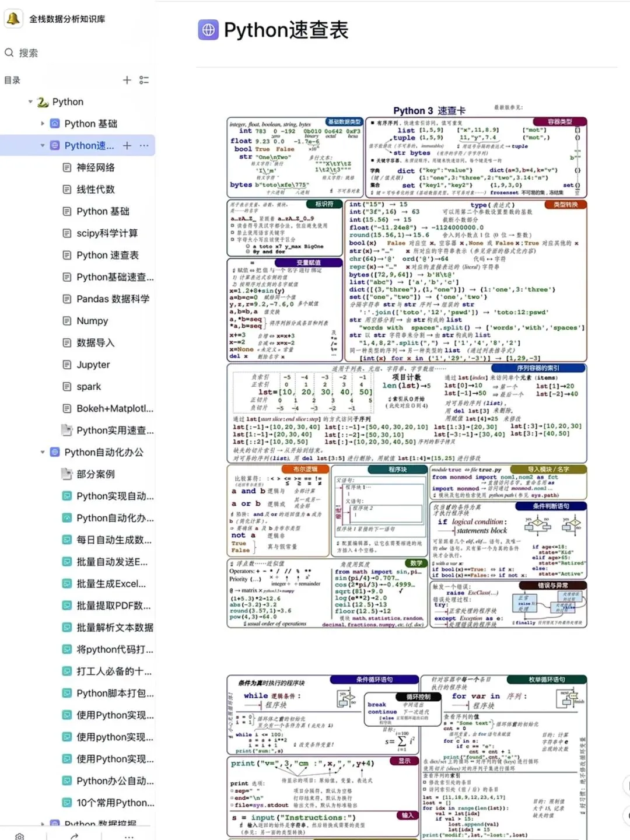Collapse the top-level Python group arrow
630x840 pixels.
(30, 102)
